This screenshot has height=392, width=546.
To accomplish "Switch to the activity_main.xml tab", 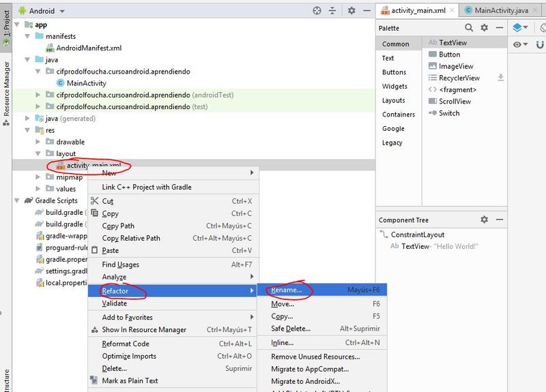I will point(418,10).
